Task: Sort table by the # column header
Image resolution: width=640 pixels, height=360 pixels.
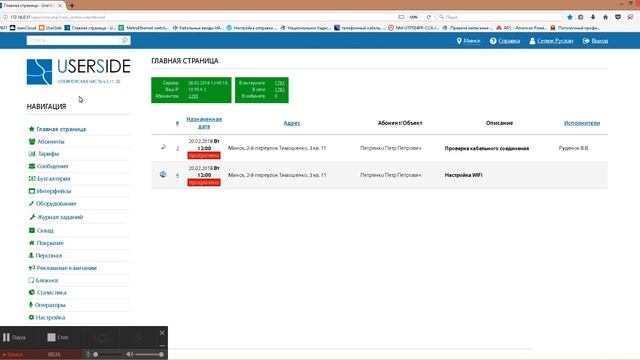Action: (x=177, y=123)
